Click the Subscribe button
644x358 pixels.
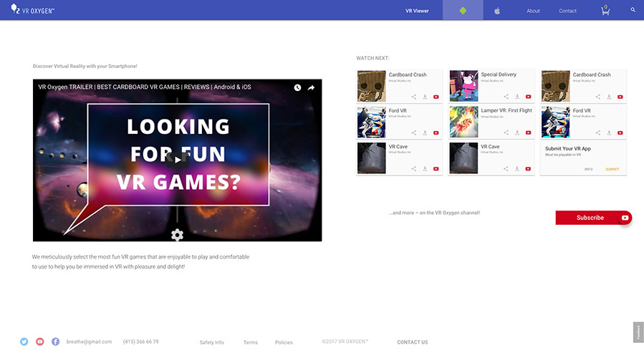click(x=593, y=218)
